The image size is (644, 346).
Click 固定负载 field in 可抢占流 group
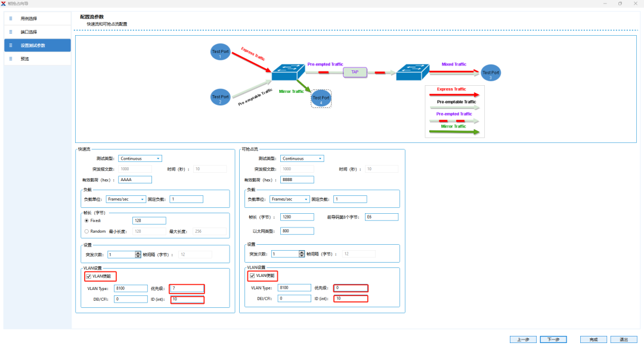(x=351, y=200)
